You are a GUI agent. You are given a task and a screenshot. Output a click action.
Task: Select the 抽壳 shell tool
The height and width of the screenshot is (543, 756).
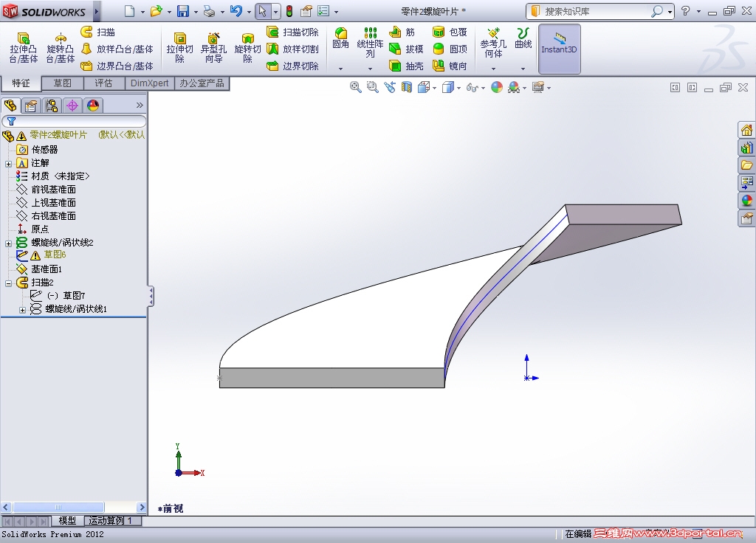(x=406, y=66)
